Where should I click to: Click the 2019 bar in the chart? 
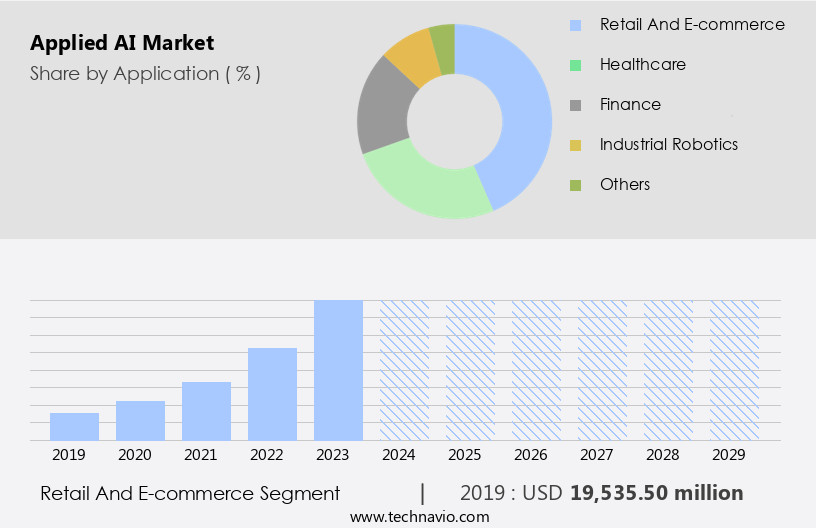coord(74,426)
